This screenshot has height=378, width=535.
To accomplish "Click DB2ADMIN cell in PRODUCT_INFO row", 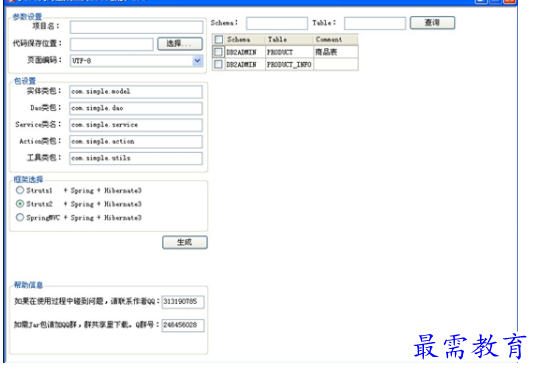I will coord(245,64).
